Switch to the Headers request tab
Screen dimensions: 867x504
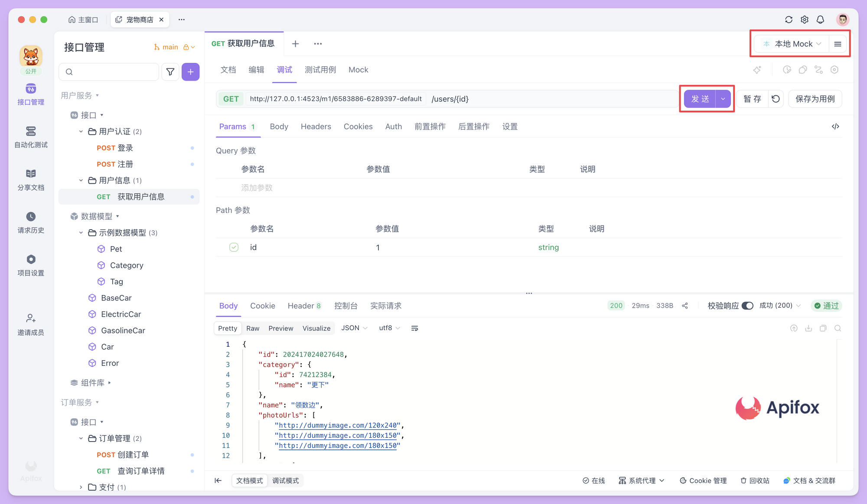[x=316, y=127]
